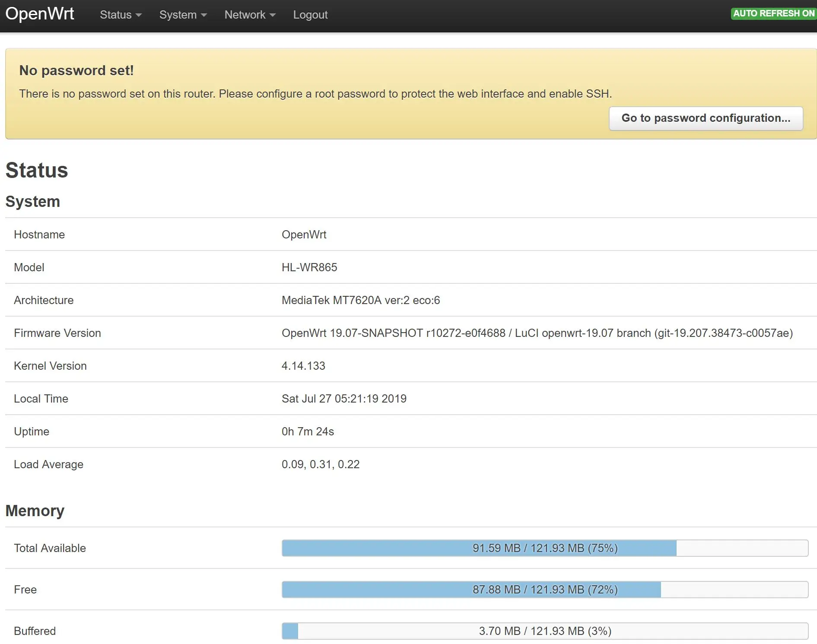Image resolution: width=817 pixels, height=644 pixels.
Task: Select the Uptime value 0h 7m 24s
Action: 308,431
